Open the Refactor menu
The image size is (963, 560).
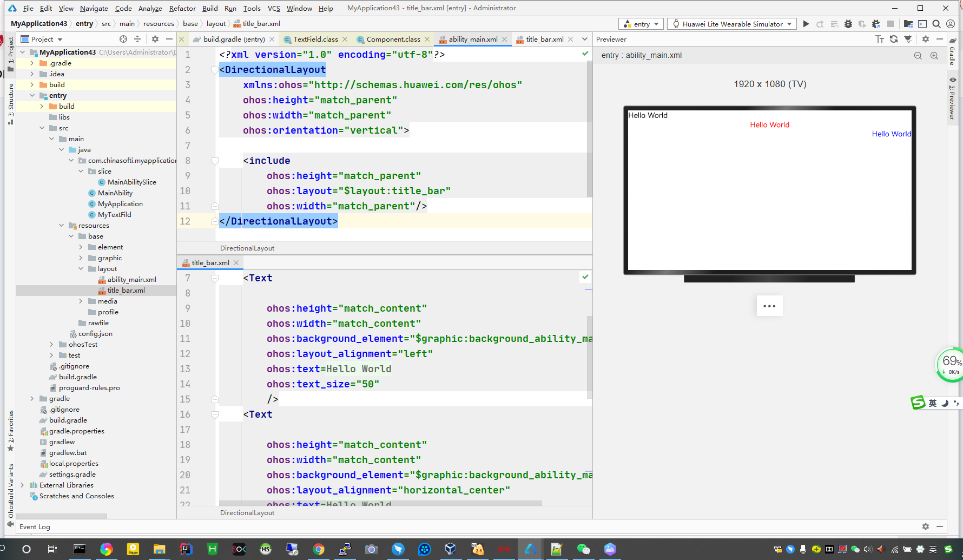(182, 8)
